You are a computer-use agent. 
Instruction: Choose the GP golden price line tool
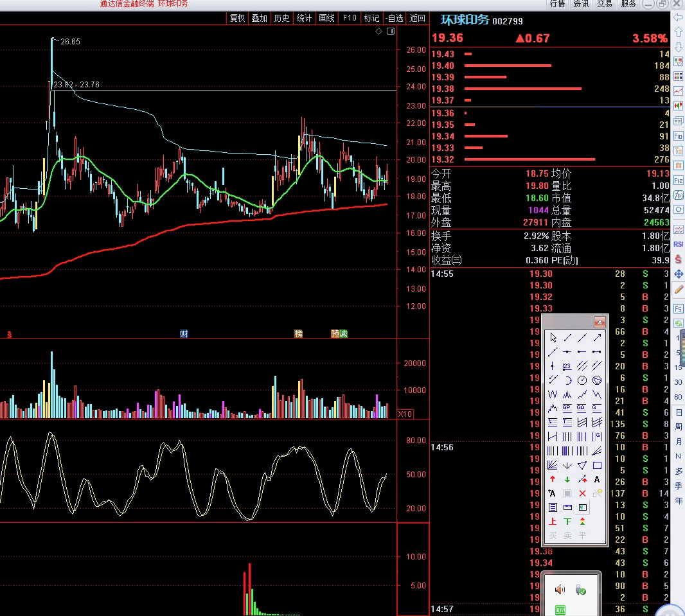click(567, 408)
